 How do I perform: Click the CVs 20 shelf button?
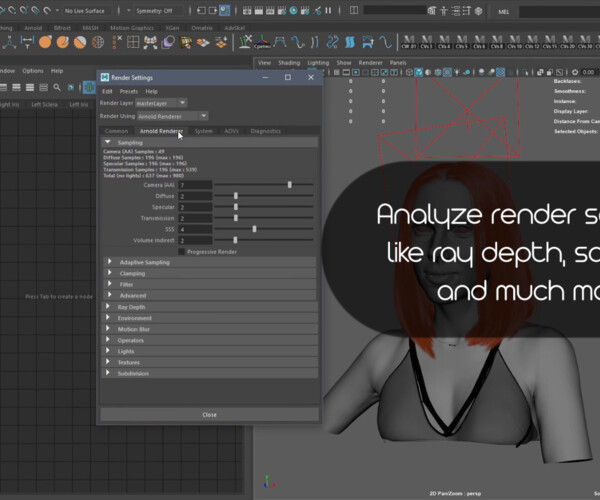click(567, 42)
